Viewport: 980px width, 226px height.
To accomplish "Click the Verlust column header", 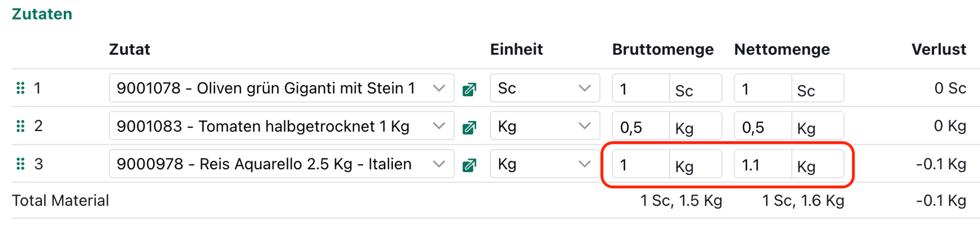I will 938,49.
